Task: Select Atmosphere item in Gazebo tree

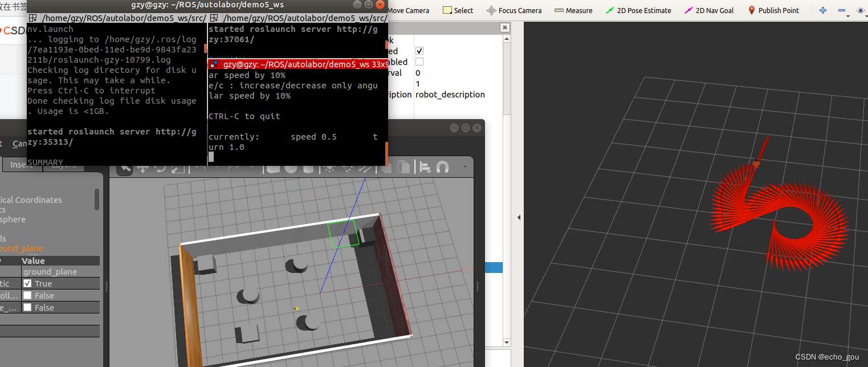Action: (x=13, y=219)
